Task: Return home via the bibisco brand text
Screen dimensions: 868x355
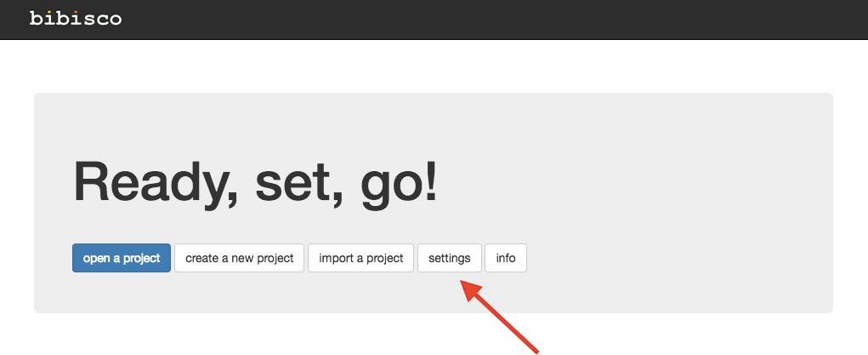Action: 75,18
